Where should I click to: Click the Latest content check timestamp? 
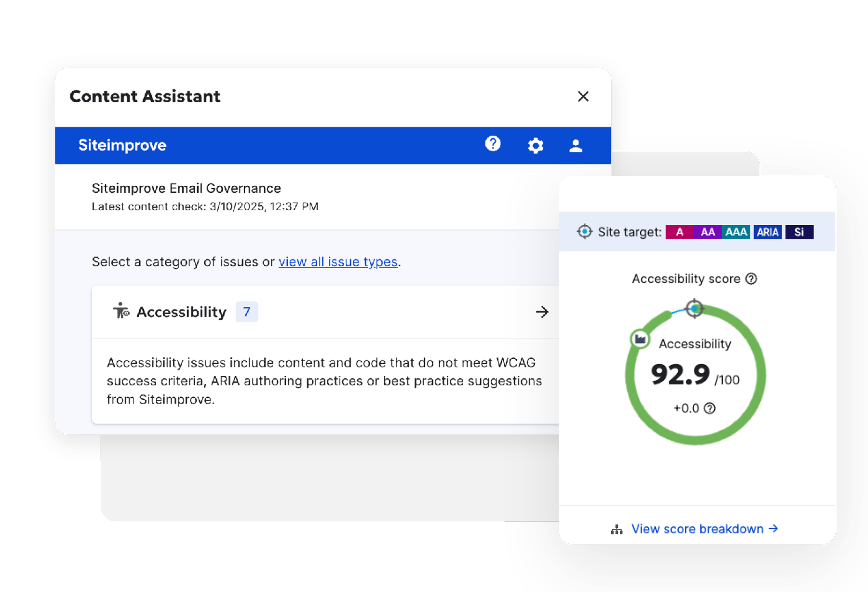pyautogui.click(x=205, y=206)
